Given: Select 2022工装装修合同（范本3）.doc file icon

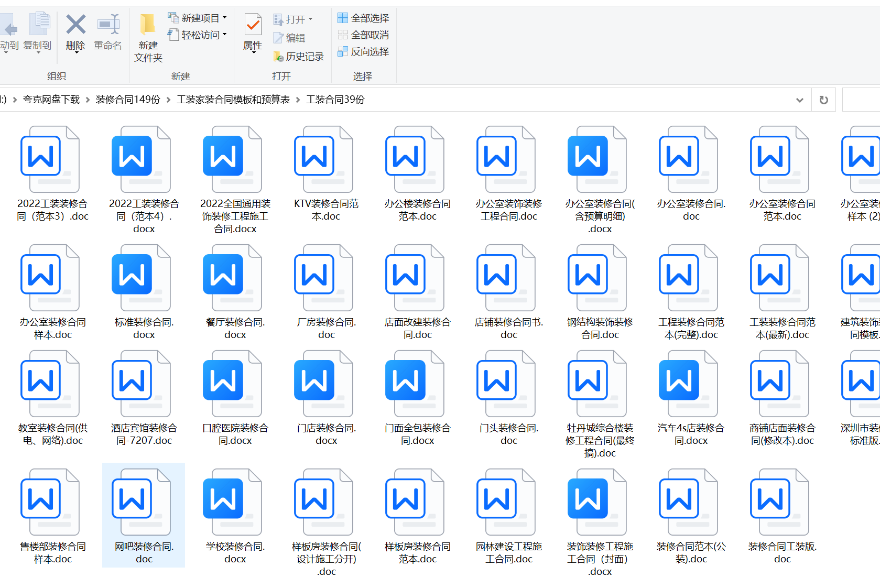Looking at the screenshot, I should 50,159.
